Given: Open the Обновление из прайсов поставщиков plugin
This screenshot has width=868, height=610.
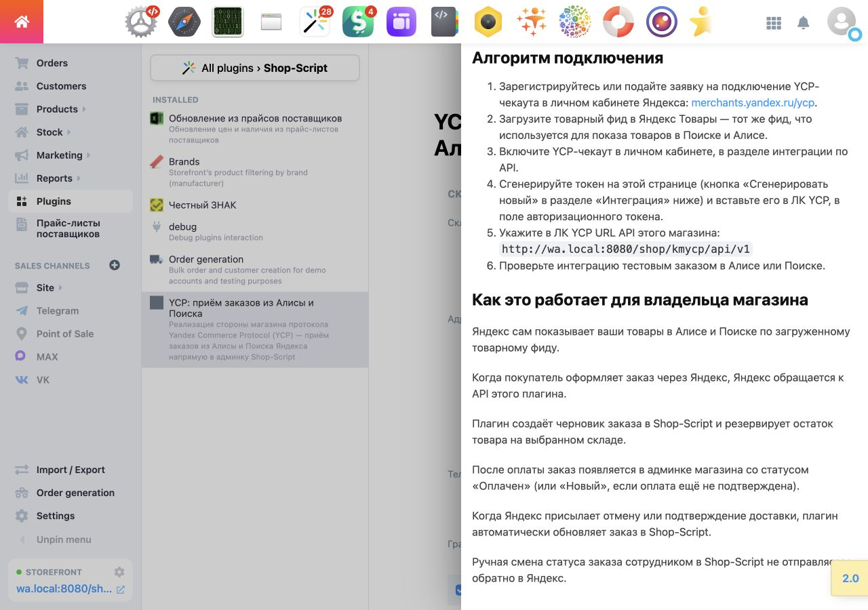Looking at the screenshot, I should point(255,129).
